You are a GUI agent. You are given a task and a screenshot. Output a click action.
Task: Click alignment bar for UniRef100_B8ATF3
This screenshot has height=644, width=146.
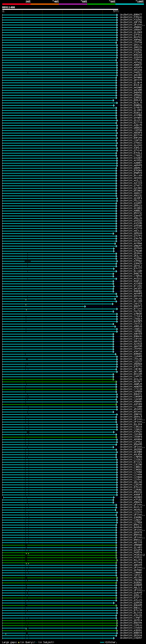click(44, 306)
